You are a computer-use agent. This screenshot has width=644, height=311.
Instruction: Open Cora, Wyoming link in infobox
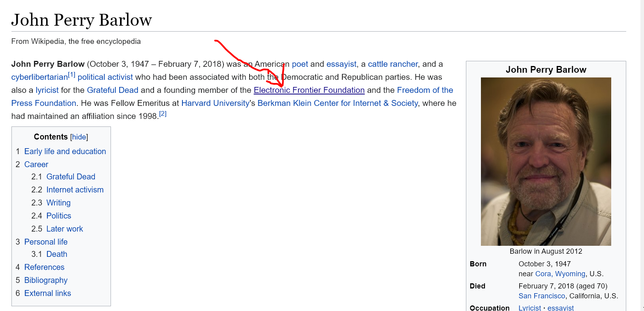(560, 274)
